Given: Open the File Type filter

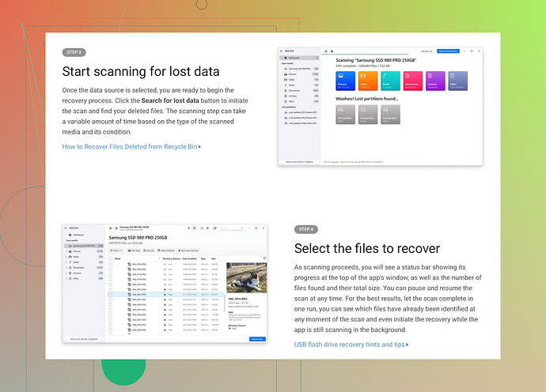Looking at the screenshot, I should pyautogui.click(x=134, y=251).
